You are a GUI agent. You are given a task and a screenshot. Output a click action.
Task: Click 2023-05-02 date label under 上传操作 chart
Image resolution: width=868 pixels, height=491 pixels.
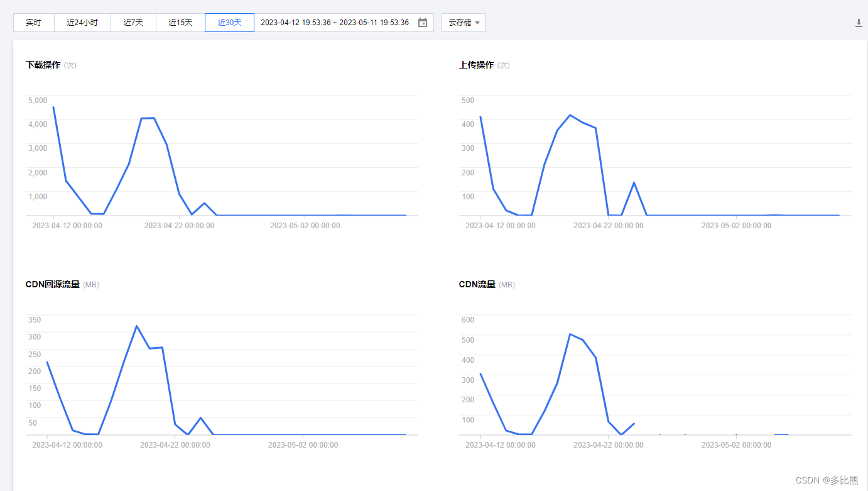click(x=736, y=226)
